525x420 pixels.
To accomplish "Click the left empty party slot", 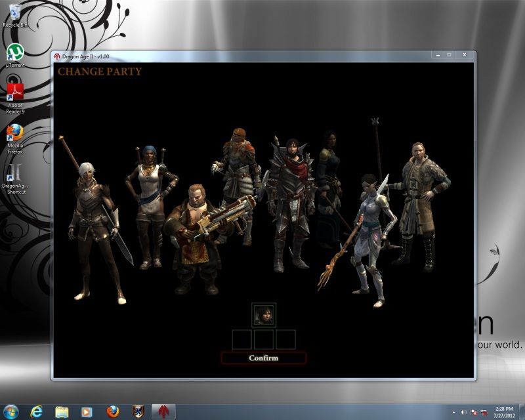I will (242, 339).
